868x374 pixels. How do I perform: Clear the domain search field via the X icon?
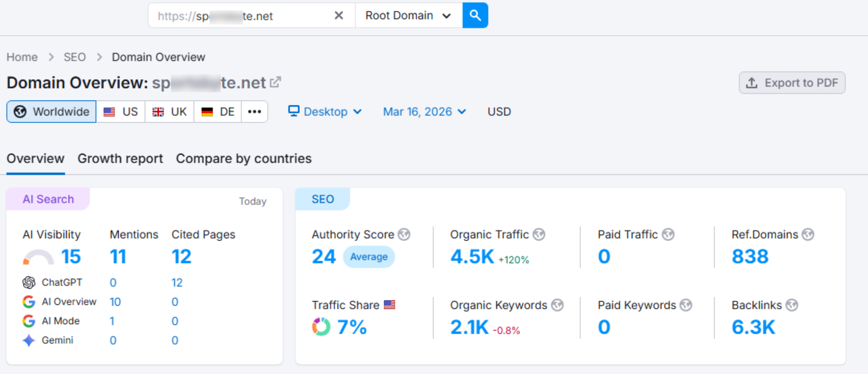coord(338,15)
